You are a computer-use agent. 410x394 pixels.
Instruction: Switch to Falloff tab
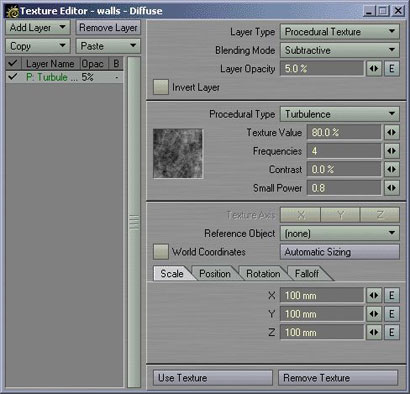(x=307, y=274)
